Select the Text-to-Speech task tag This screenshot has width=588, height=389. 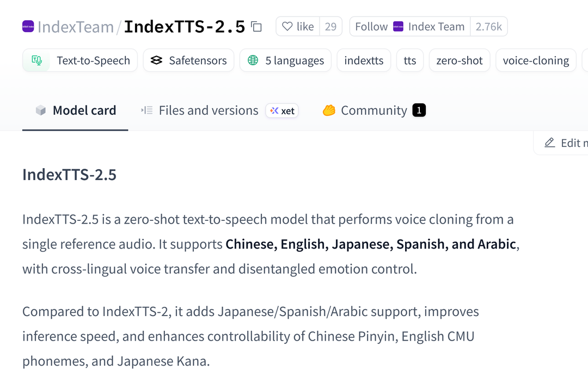point(80,60)
